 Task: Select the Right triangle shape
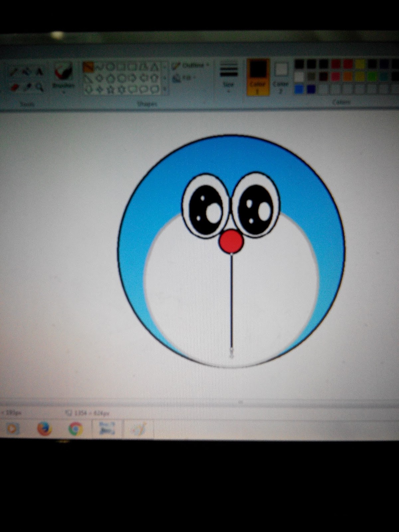[88, 78]
